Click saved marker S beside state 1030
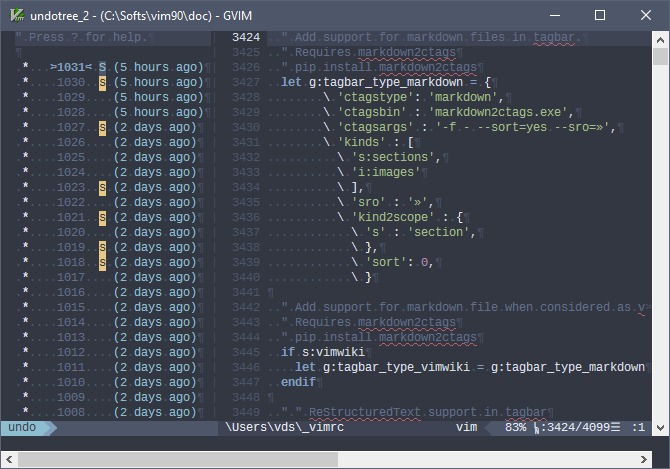 103,82
